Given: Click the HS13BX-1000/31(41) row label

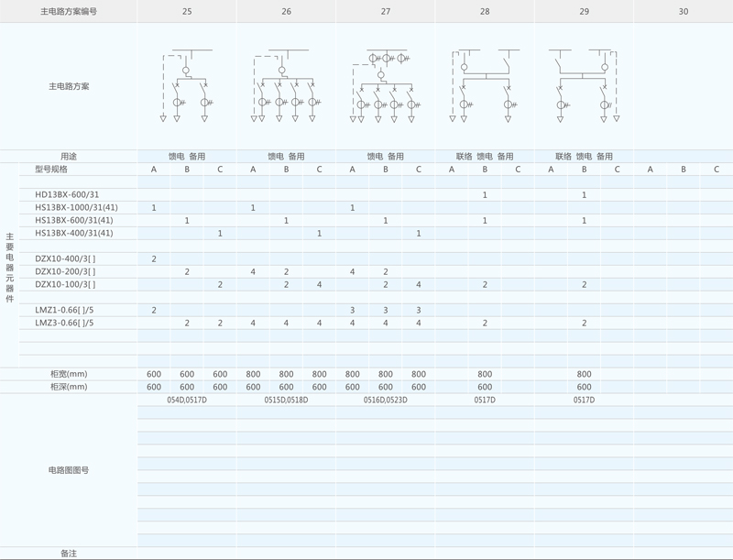Looking at the screenshot, I should 76,208.
